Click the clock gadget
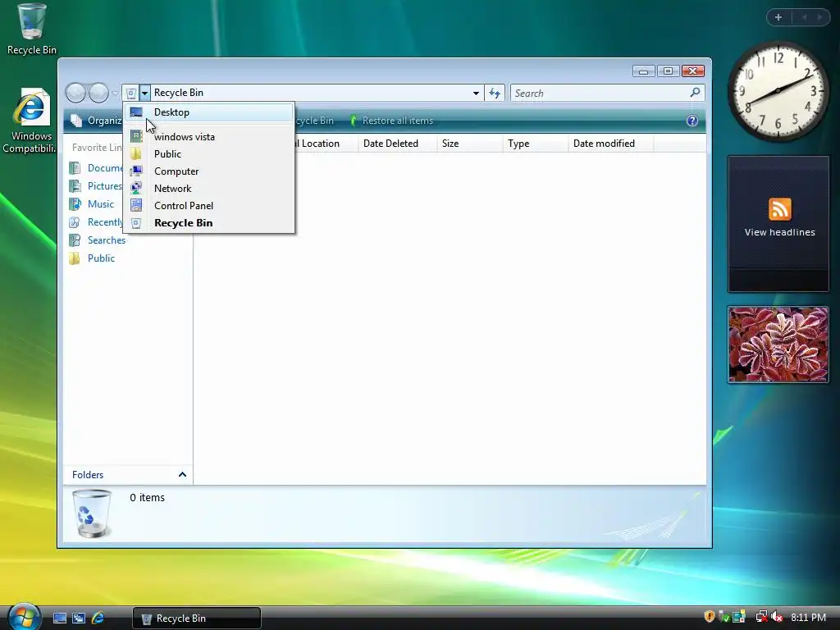The height and width of the screenshot is (630, 840). [778, 90]
